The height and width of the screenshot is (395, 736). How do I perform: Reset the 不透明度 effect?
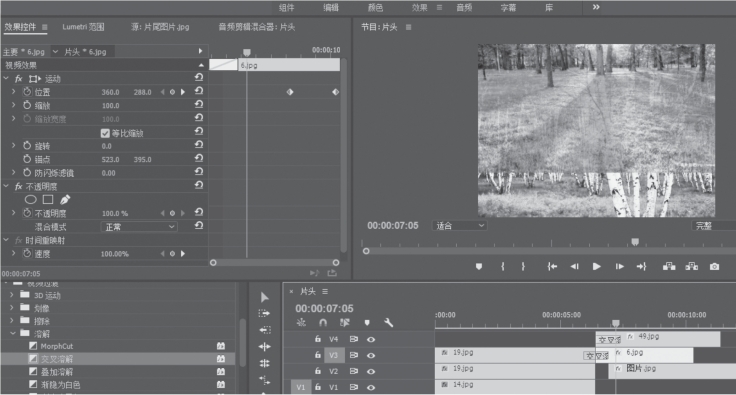pyautogui.click(x=199, y=185)
